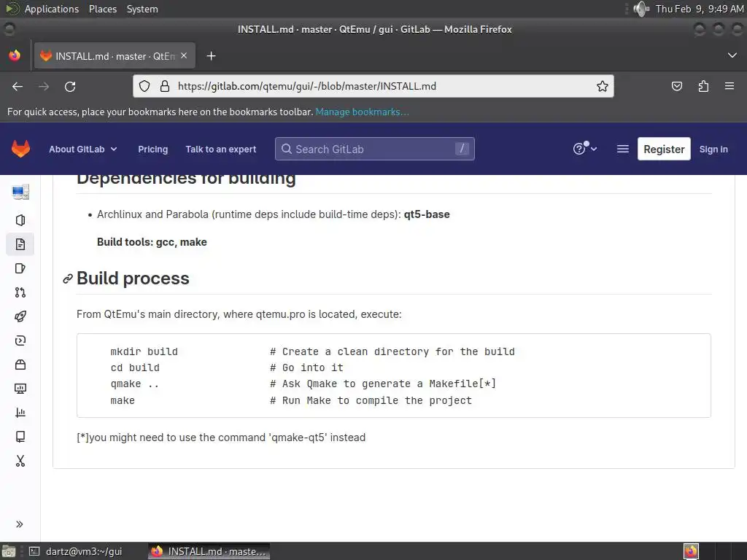Viewport: 747px width, 560px height.
Task: Click Sign in link
Action: 713,149
